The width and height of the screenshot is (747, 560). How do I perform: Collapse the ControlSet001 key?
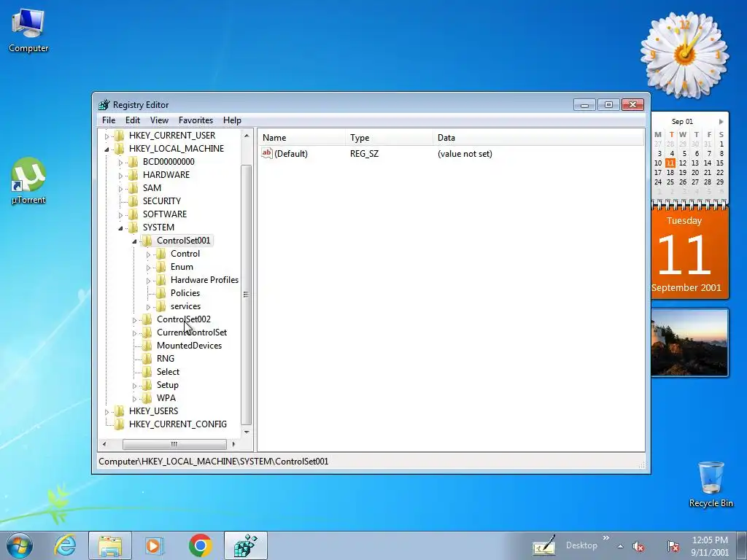[x=134, y=241]
